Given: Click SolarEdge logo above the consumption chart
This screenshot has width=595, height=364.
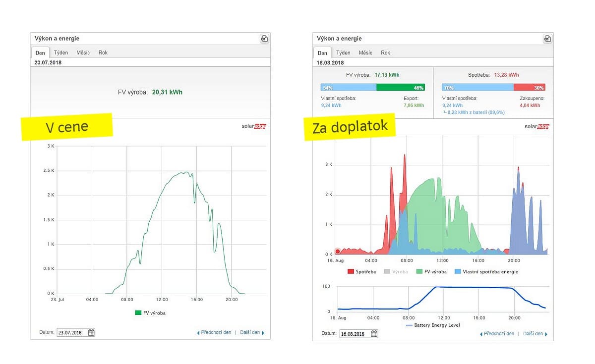Looking at the screenshot, I should [536, 127].
